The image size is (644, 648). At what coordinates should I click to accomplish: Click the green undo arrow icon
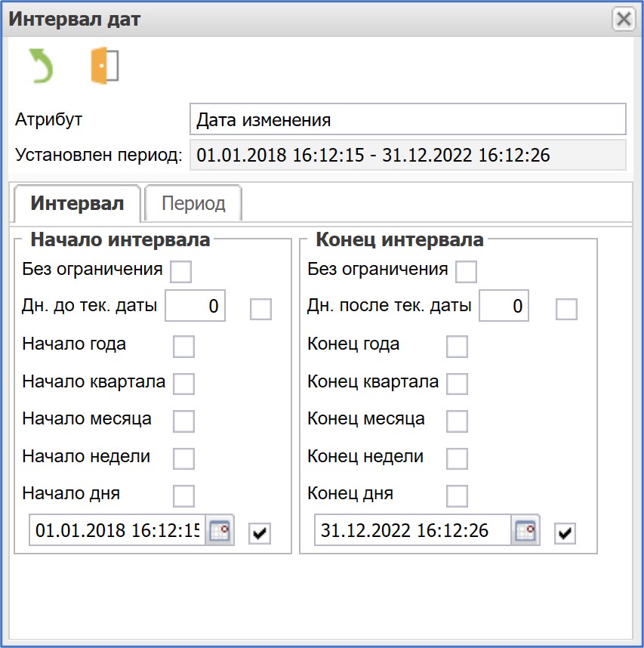[40, 66]
